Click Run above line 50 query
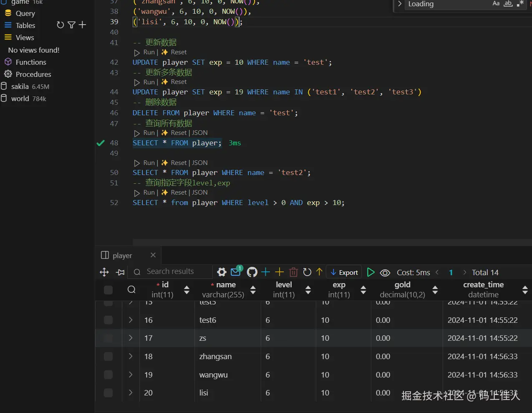 click(x=149, y=163)
